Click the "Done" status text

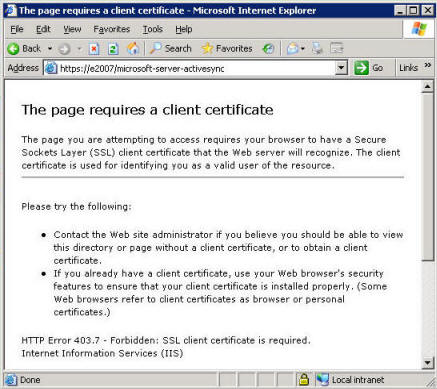[30, 380]
